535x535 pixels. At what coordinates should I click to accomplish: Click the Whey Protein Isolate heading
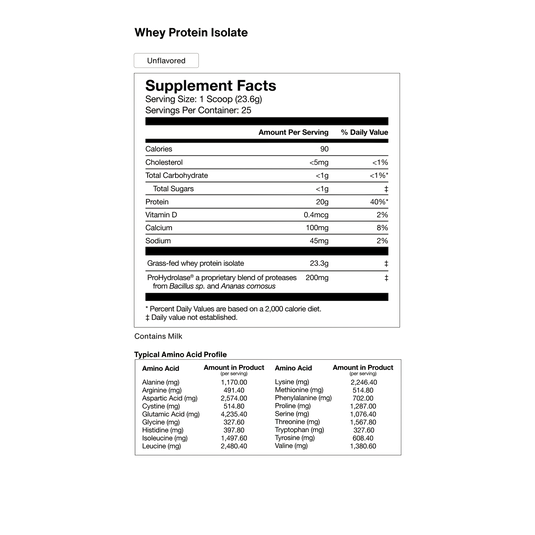pyautogui.click(x=191, y=33)
